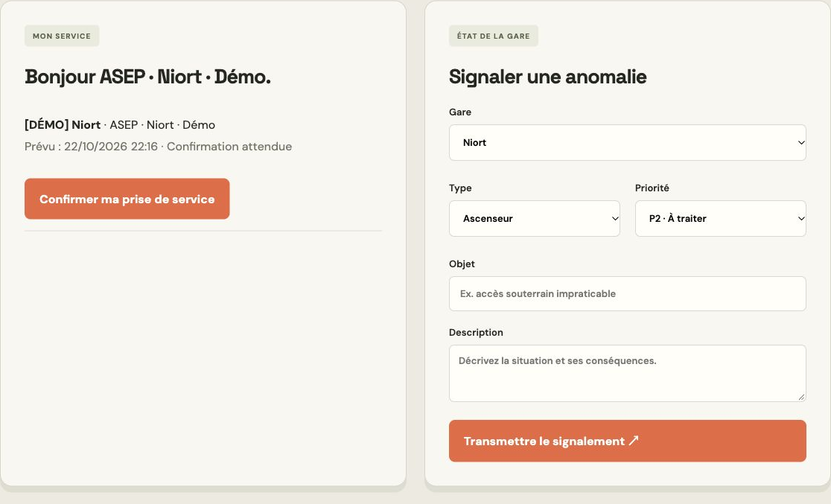Open the Type dropdown showing Ascenseur
The width and height of the screenshot is (831, 504).
pos(534,218)
